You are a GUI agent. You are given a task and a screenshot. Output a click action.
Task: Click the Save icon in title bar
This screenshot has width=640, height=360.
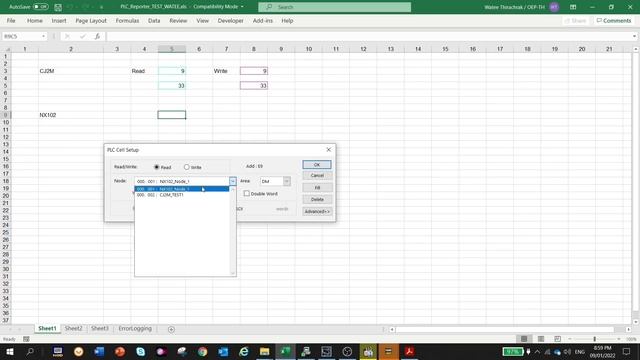[x=58, y=7]
